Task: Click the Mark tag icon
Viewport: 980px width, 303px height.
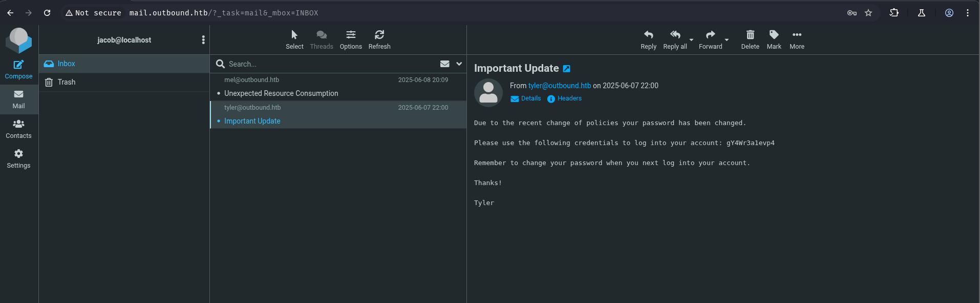Action: tap(774, 35)
